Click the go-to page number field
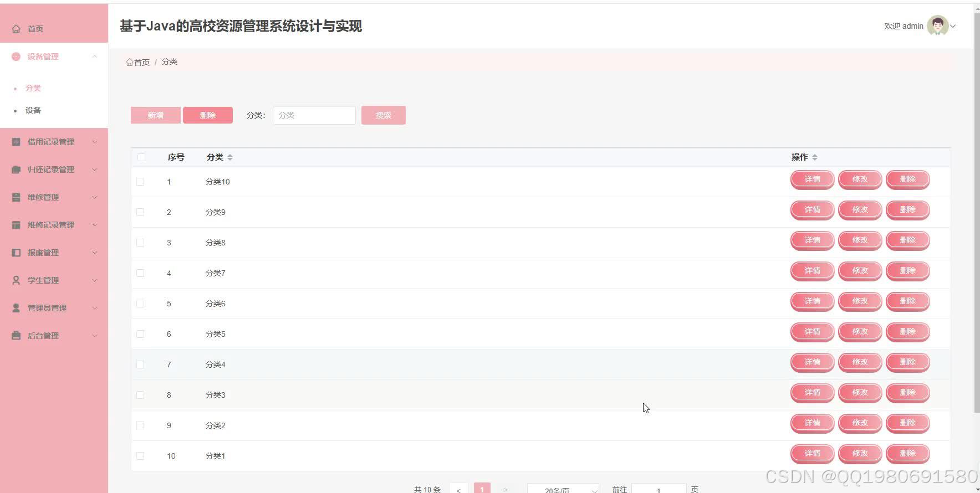The image size is (980, 493). pos(659,490)
